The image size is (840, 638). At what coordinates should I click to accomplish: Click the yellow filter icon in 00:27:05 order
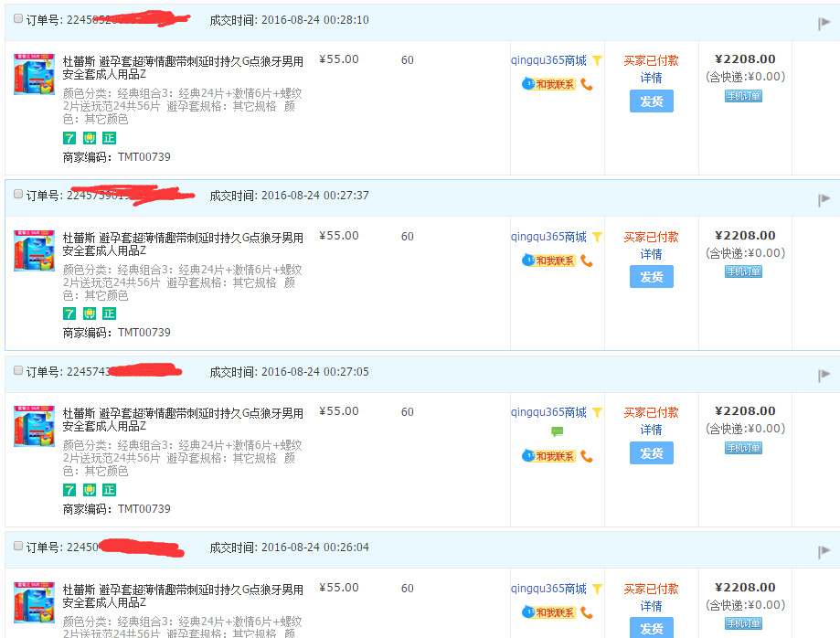coord(597,413)
